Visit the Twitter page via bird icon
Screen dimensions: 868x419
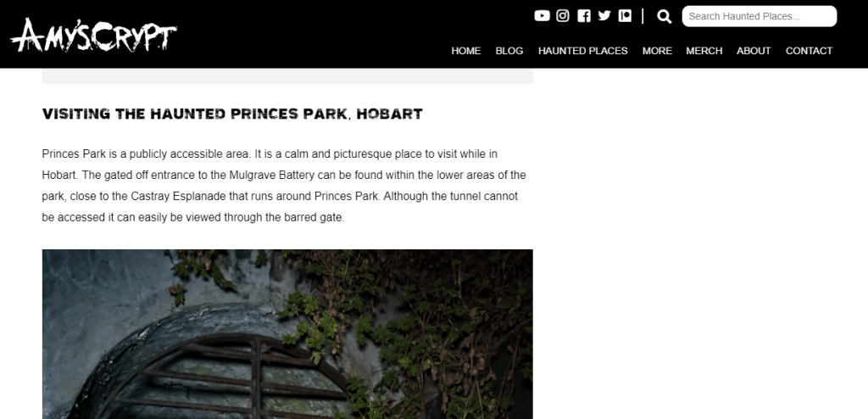[604, 16]
